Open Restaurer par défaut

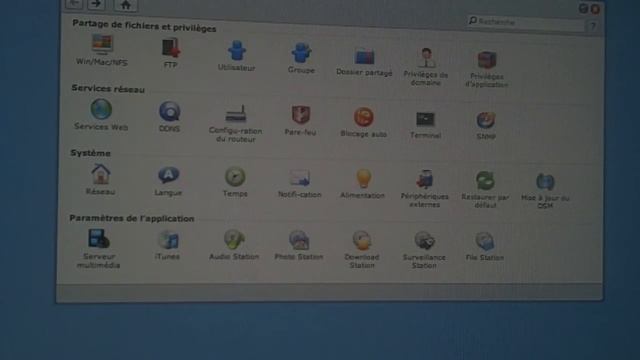[x=485, y=189]
